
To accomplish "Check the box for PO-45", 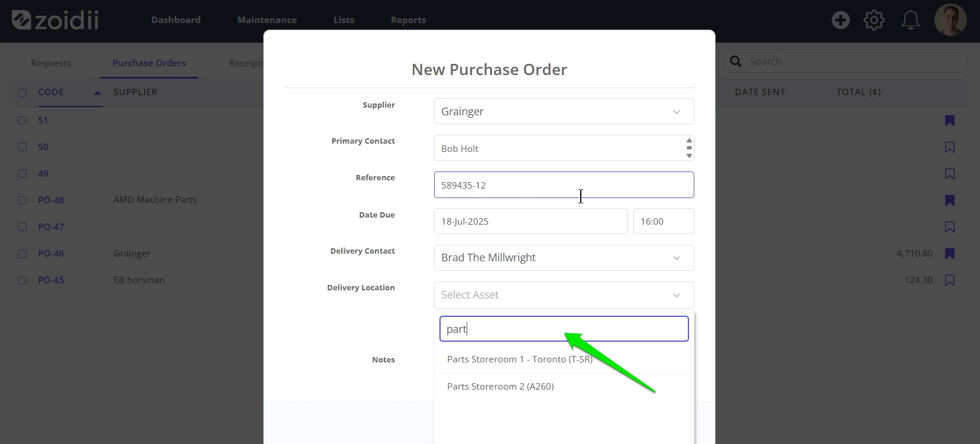I will click(22, 280).
